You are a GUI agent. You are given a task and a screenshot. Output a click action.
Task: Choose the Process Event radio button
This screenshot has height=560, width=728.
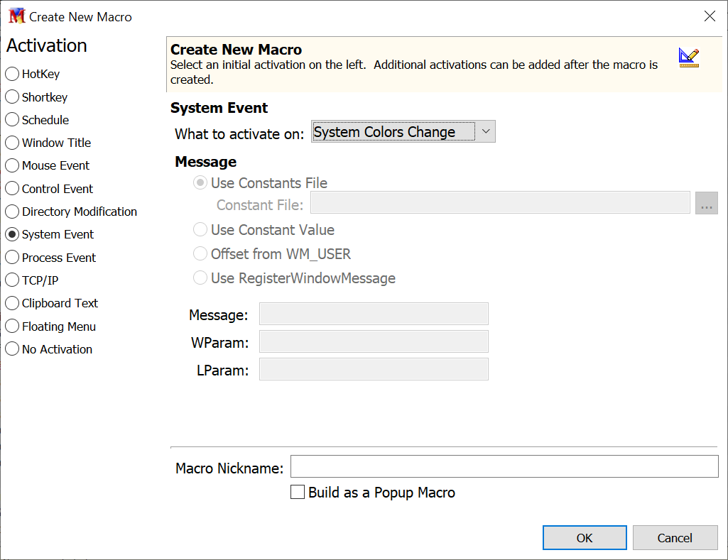(x=12, y=258)
